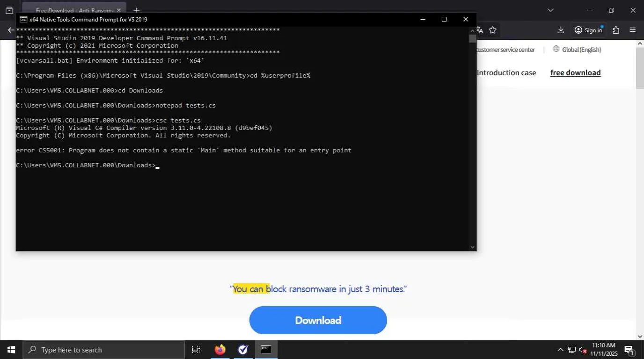
Task: Click the blue Download button
Action: pyautogui.click(x=318, y=320)
